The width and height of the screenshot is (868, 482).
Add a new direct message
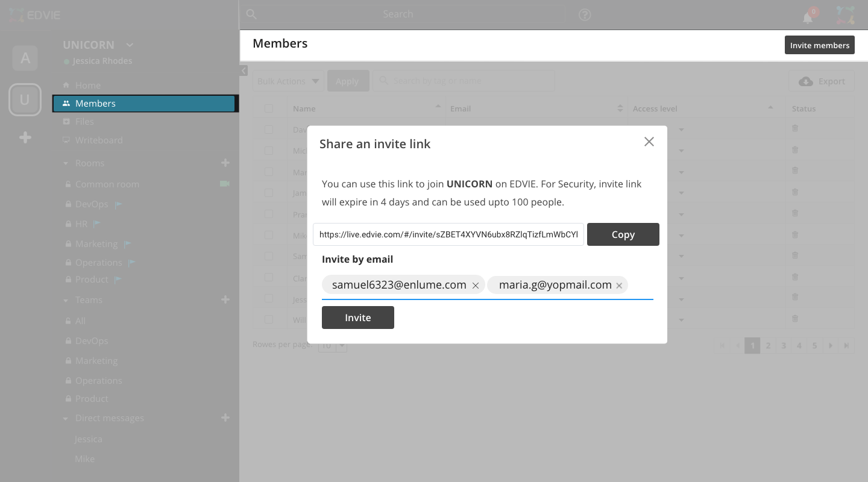[x=225, y=418]
